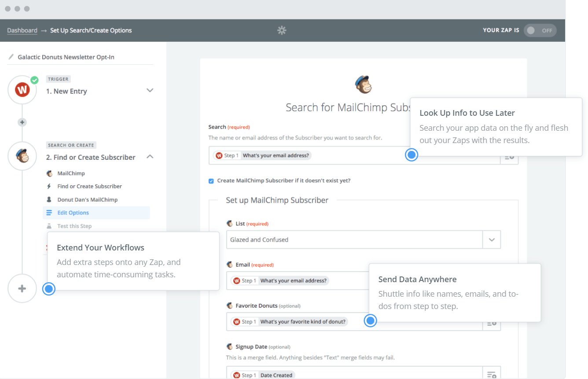The height and width of the screenshot is (379, 588).
Task: Click lines icon beside Edit Options
Action: pyautogui.click(x=49, y=213)
